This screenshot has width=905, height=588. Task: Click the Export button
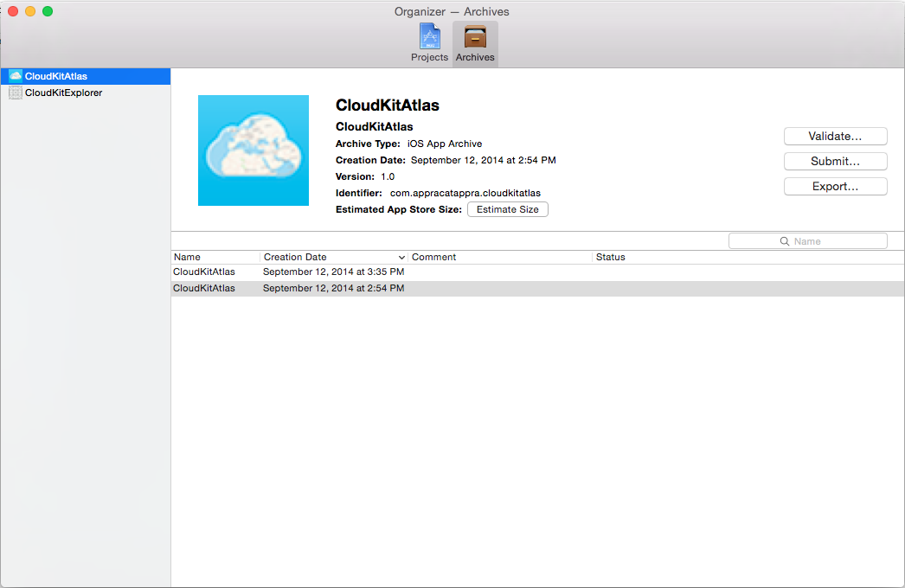click(835, 186)
